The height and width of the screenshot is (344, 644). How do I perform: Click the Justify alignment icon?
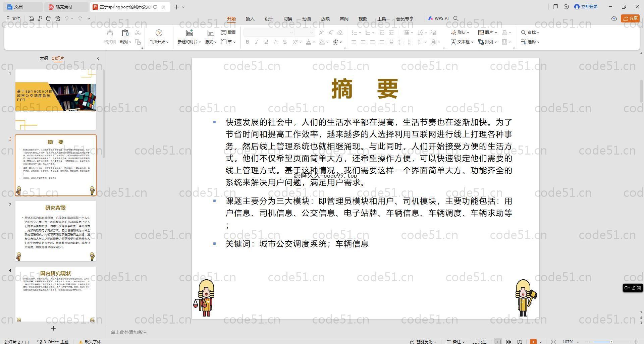tap(382, 42)
